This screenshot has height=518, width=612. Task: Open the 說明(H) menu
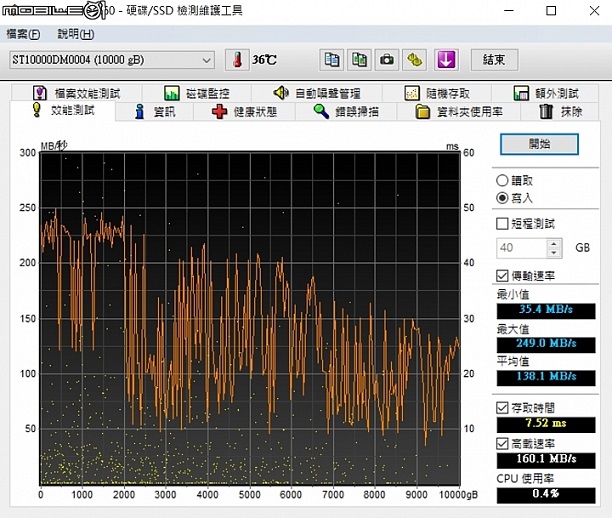click(x=76, y=34)
